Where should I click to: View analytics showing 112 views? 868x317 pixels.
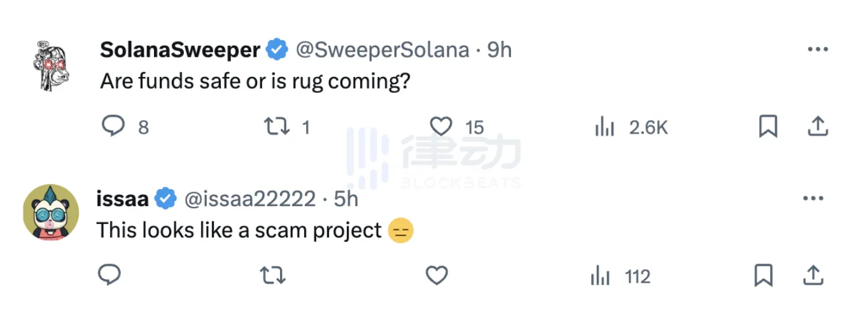[600, 276]
